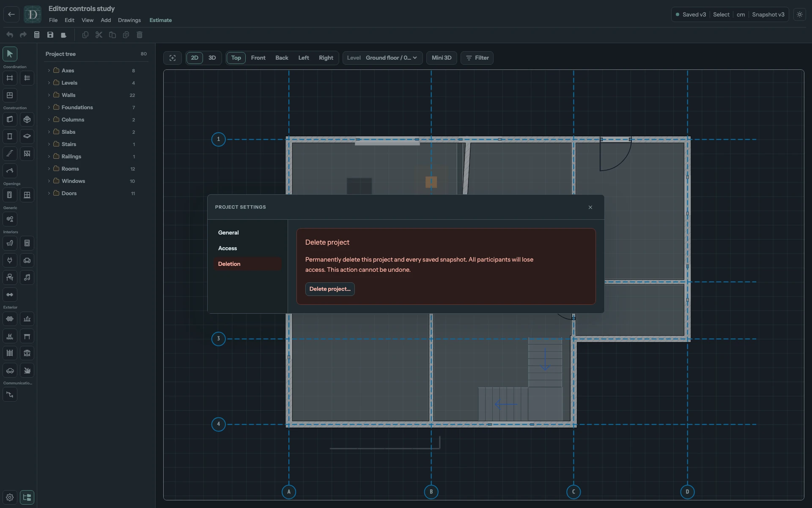Close the Project Settings dialog
The image size is (812, 508).
[x=590, y=207]
